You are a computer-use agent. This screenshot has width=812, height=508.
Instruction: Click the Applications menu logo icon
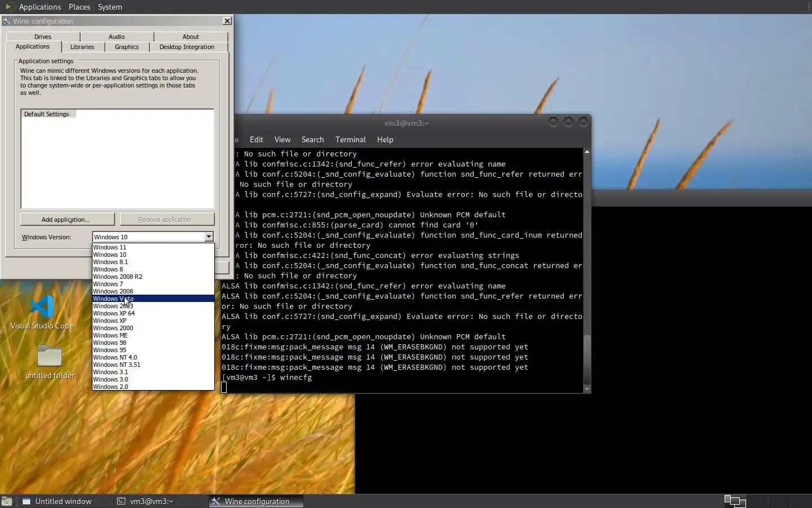(10, 7)
